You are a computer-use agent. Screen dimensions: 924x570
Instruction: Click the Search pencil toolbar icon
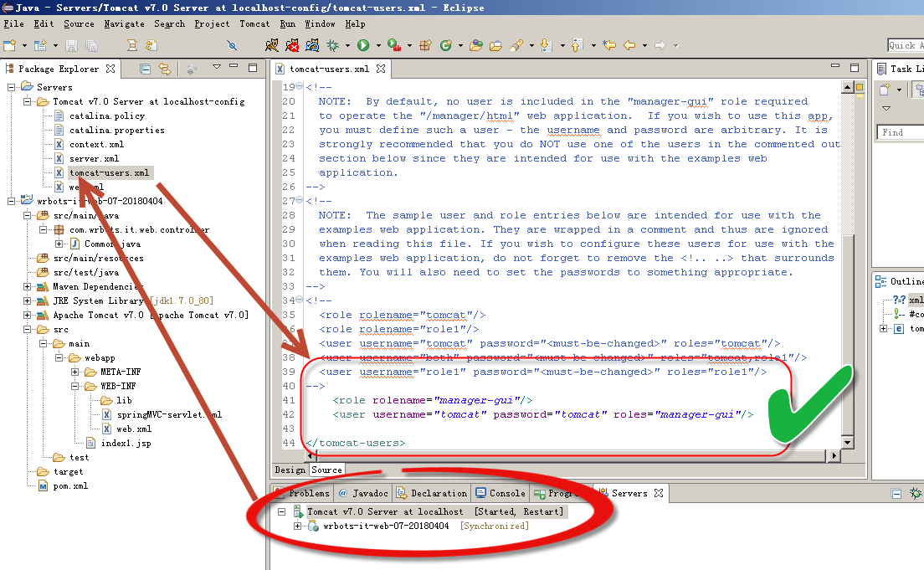(516, 45)
